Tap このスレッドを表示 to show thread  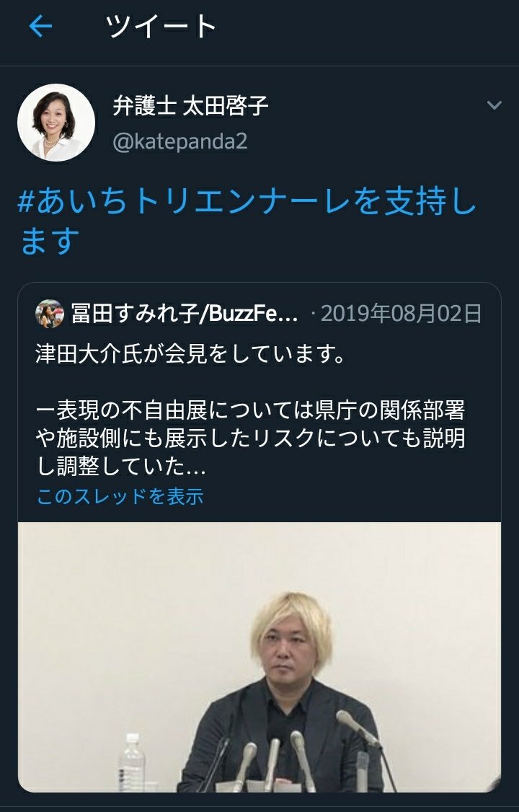(120, 497)
